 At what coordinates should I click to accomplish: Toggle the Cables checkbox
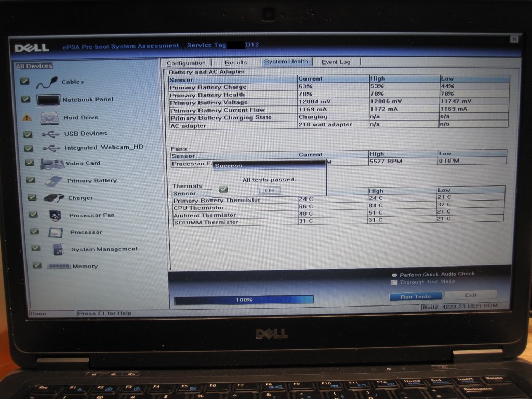24,81
